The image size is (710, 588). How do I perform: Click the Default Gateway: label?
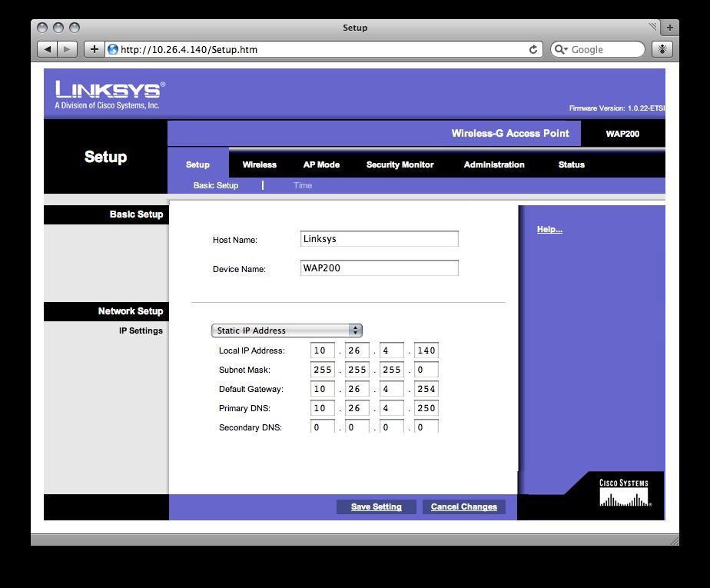click(250, 389)
